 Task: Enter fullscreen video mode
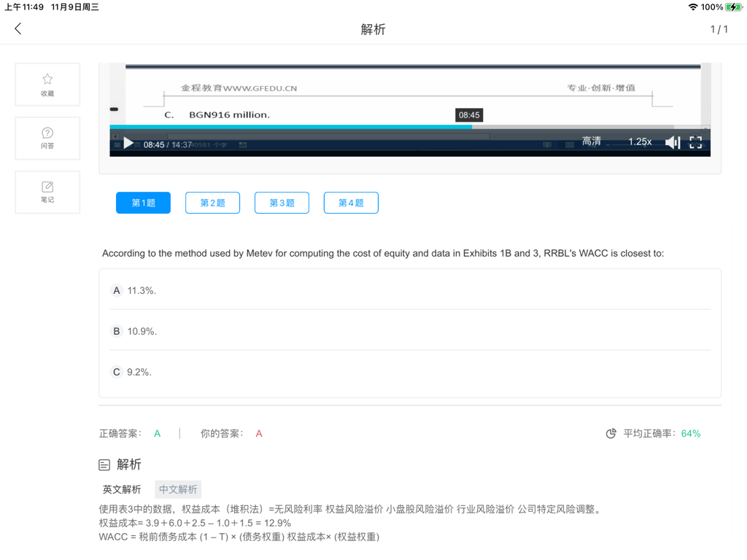point(695,143)
